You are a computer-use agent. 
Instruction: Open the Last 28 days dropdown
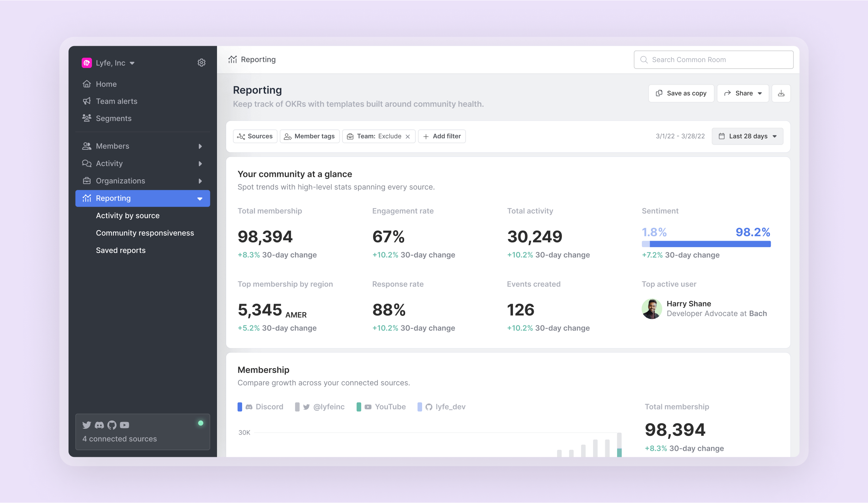[x=747, y=136]
